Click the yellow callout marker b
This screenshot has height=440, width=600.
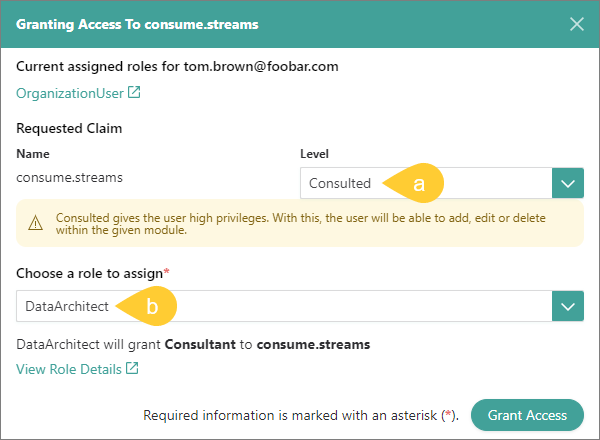point(150,306)
